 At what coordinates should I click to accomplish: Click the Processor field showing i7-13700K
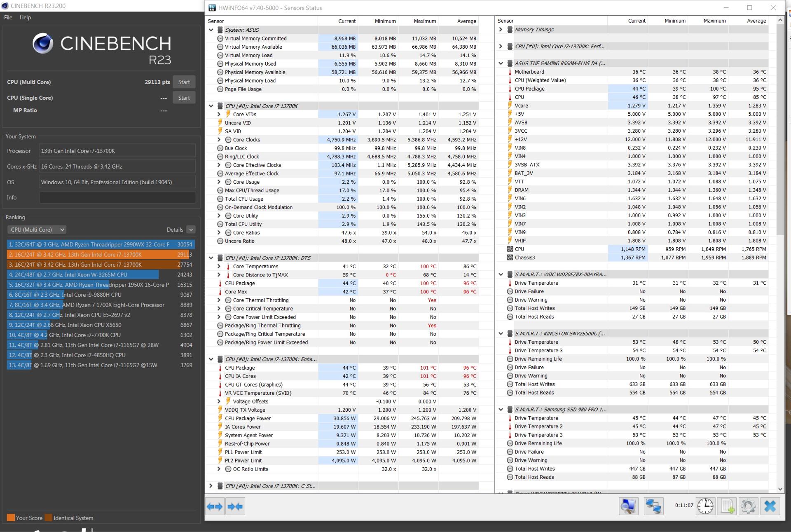(x=117, y=151)
